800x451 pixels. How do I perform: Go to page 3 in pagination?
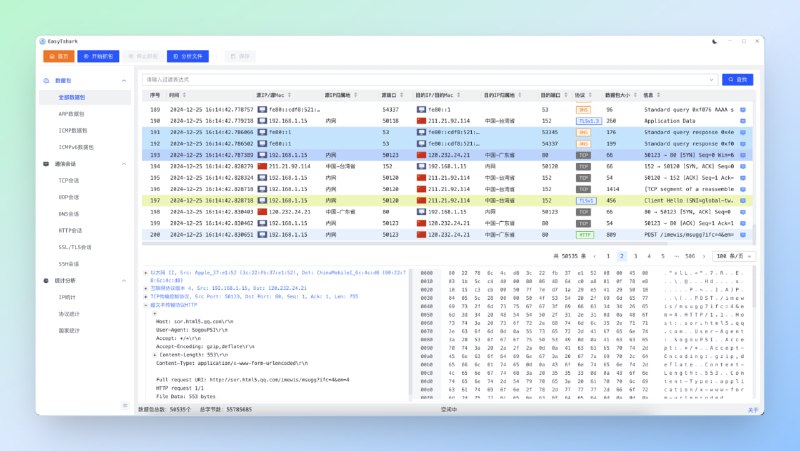(x=635, y=256)
